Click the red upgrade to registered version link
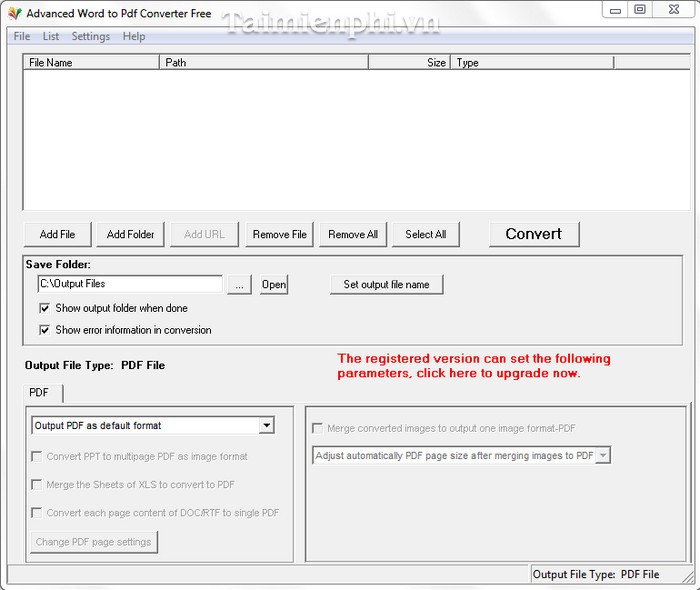The width and height of the screenshot is (700, 590). (474, 366)
